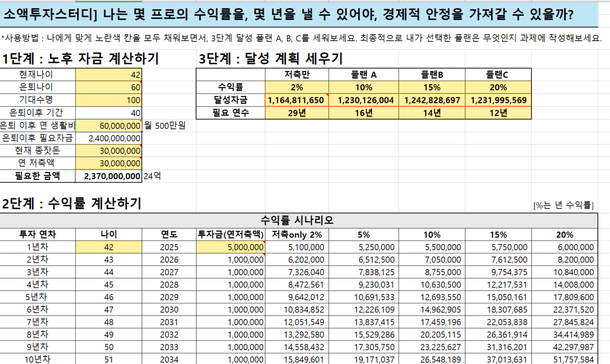Image resolution: width=610 pixels, height=364 pixels.
Task: Select the 12년 required years cell
Action: click(x=498, y=113)
